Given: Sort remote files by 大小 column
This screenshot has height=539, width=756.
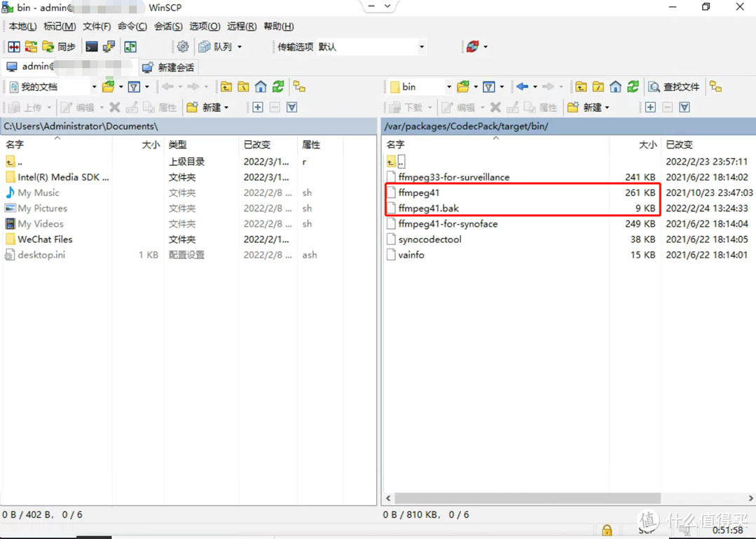Looking at the screenshot, I should (635, 144).
